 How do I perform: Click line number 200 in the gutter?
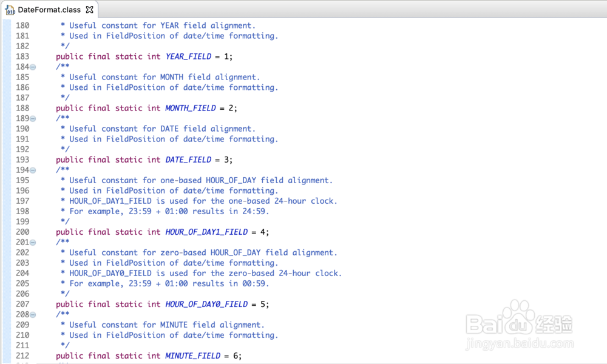click(22, 232)
